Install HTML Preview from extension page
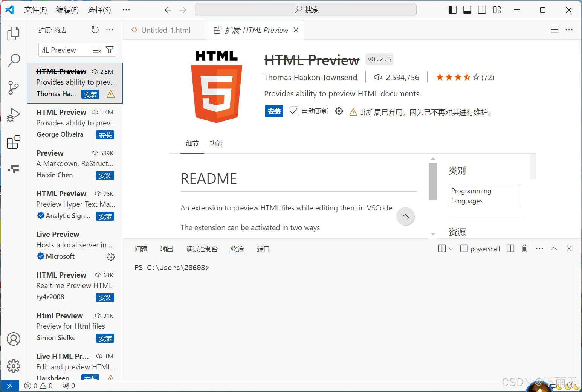This screenshot has height=392, width=582. (274, 111)
